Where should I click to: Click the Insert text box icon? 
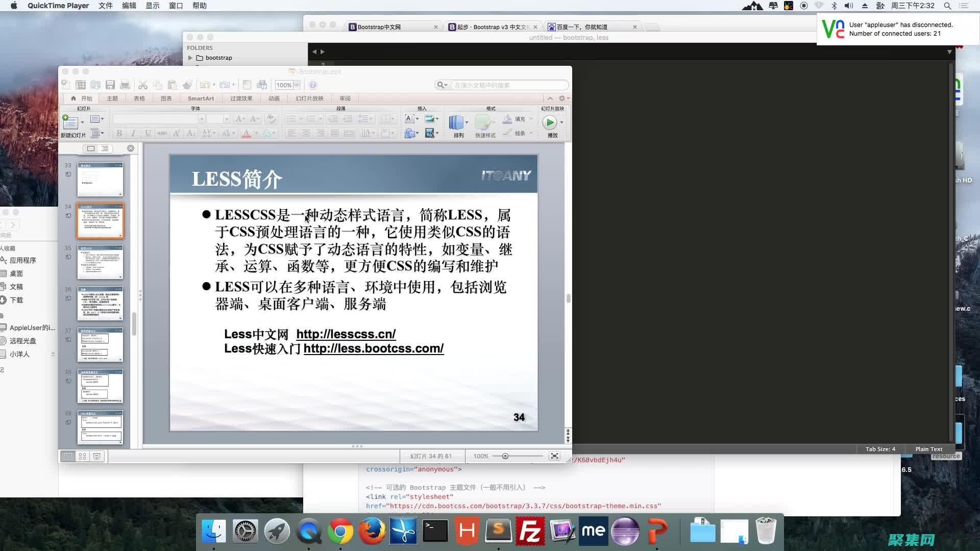pyautogui.click(x=409, y=119)
